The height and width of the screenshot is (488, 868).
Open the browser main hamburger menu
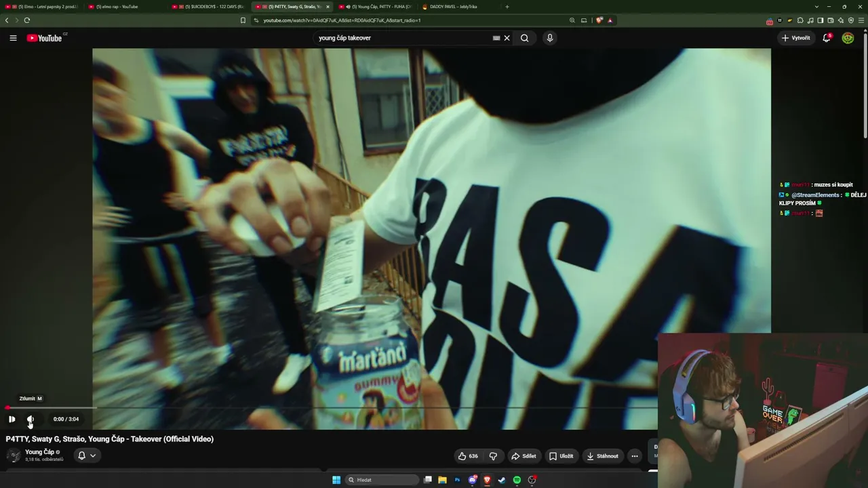[x=861, y=20]
